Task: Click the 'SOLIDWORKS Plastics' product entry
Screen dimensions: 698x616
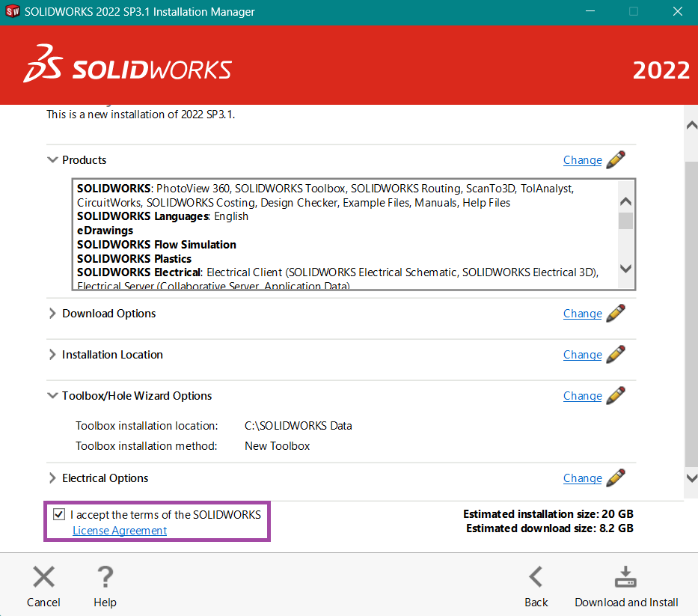Action: 134,259
